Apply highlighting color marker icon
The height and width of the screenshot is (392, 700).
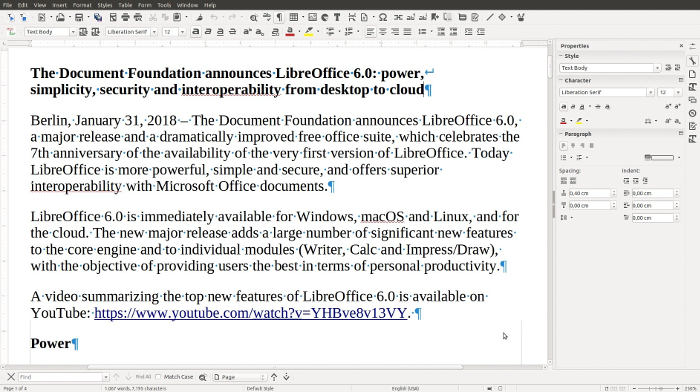tap(309, 32)
